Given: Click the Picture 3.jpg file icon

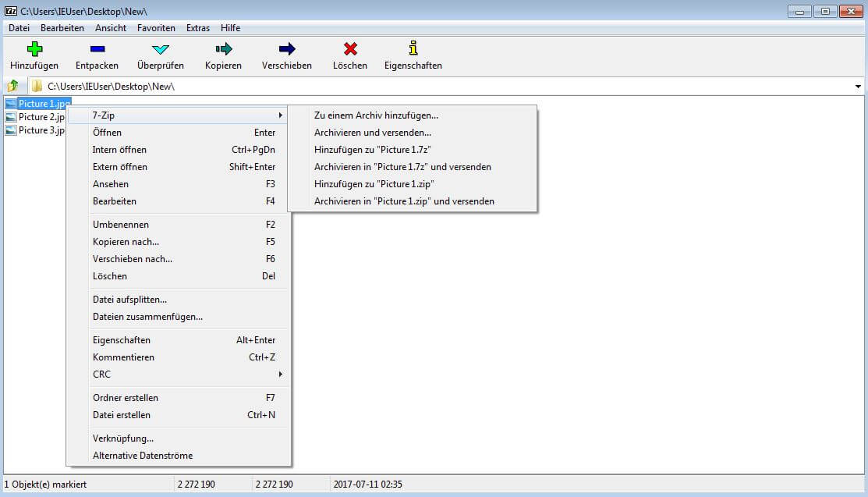Looking at the screenshot, I should click(10, 130).
